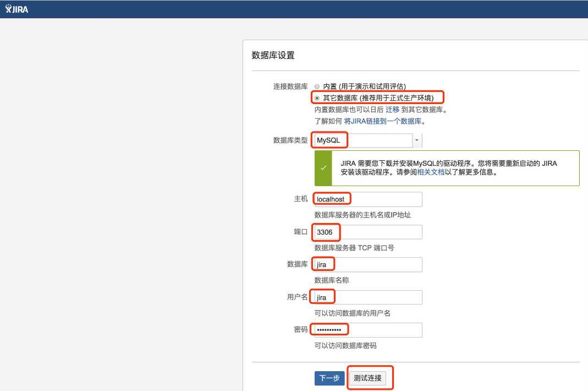Click the host field containing localhost
Image resolution: width=588 pixels, height=391 pixels.
pyautogui.click(x=368, y=199)
